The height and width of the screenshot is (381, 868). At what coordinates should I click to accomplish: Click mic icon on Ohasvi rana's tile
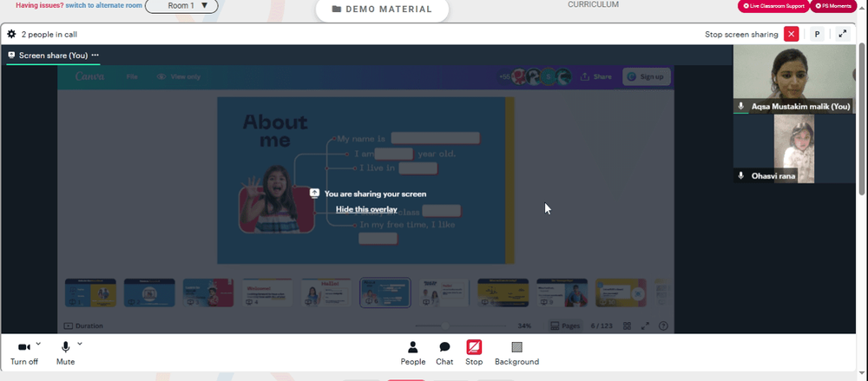pos(740,175)
